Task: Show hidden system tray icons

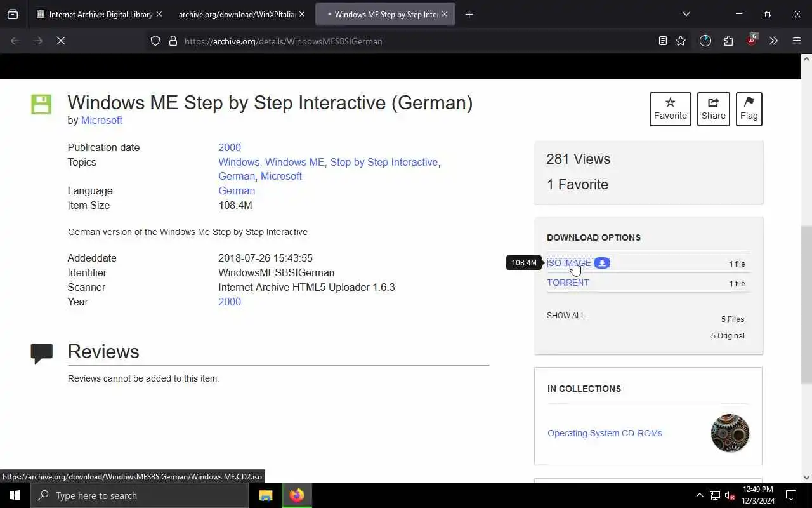Action: coord(699,495)
